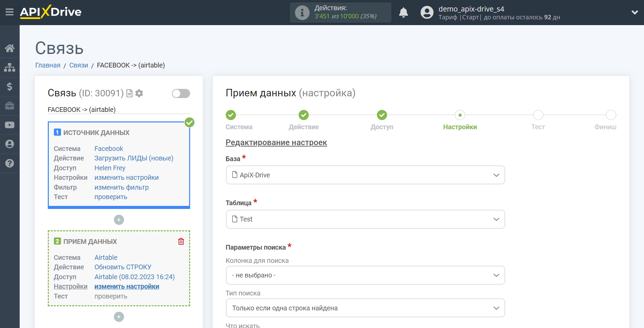644x328 pixels.
Task: Click the ПРИЕМ ДАННЫХ block title
Action: point(90,242)
